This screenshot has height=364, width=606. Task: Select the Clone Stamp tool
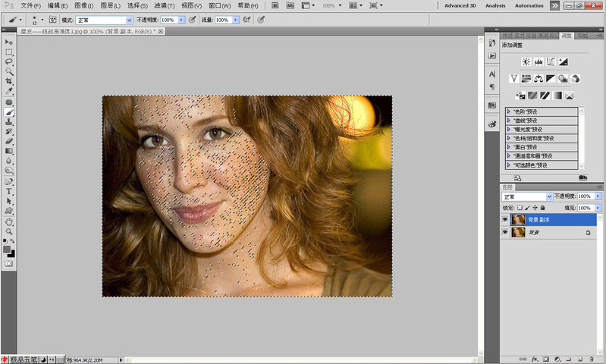coord(9,121)
